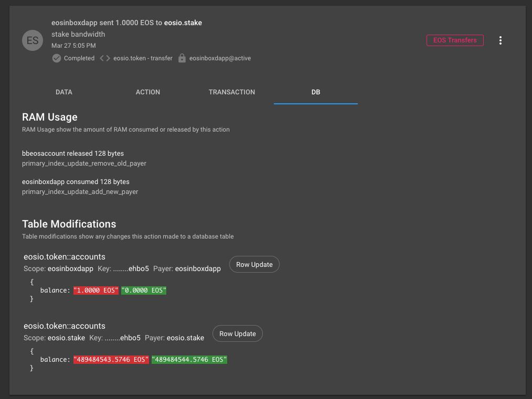This screenshot has height=399, width=532.
Task: Switch to the DATA tab
Action: [x=64, y=92]
